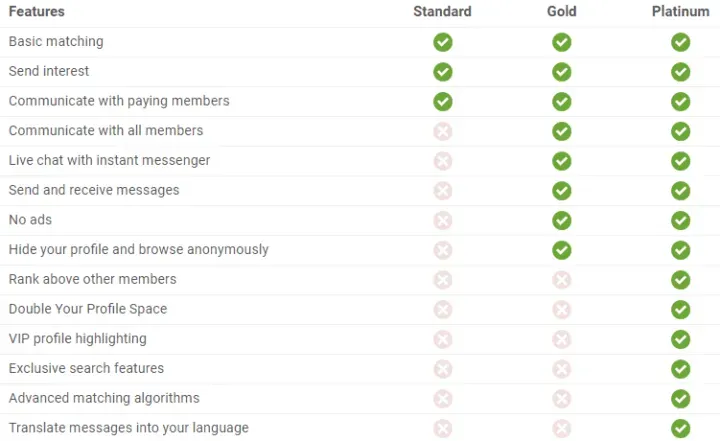Click the 'Communicate with all members' feature label
Viewport: 720px width, 441px height.
tap(106, 130)
